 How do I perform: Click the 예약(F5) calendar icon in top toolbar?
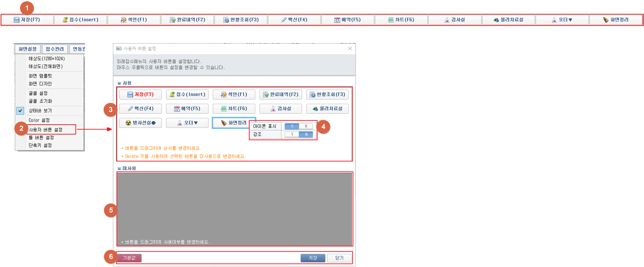337,20
